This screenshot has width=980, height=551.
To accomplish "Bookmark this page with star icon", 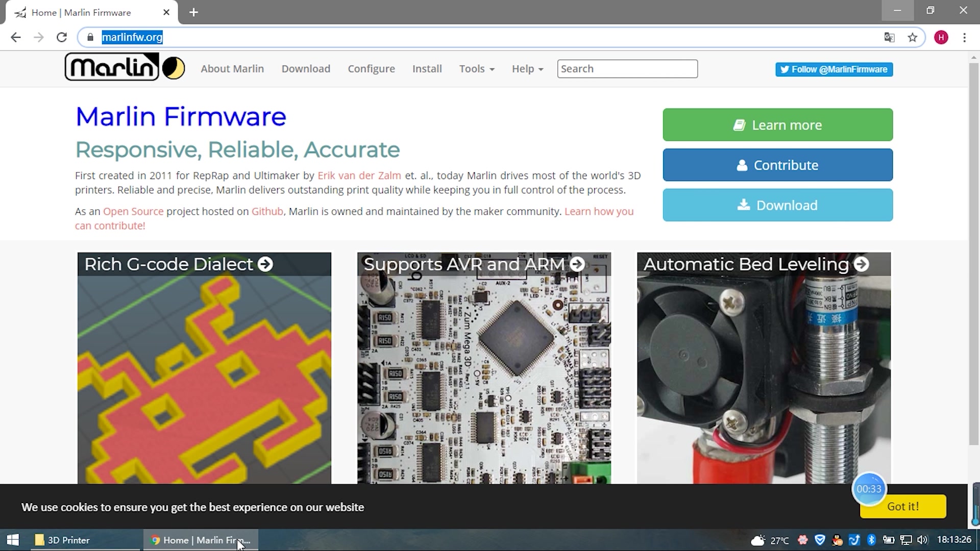I will point(913,37).
